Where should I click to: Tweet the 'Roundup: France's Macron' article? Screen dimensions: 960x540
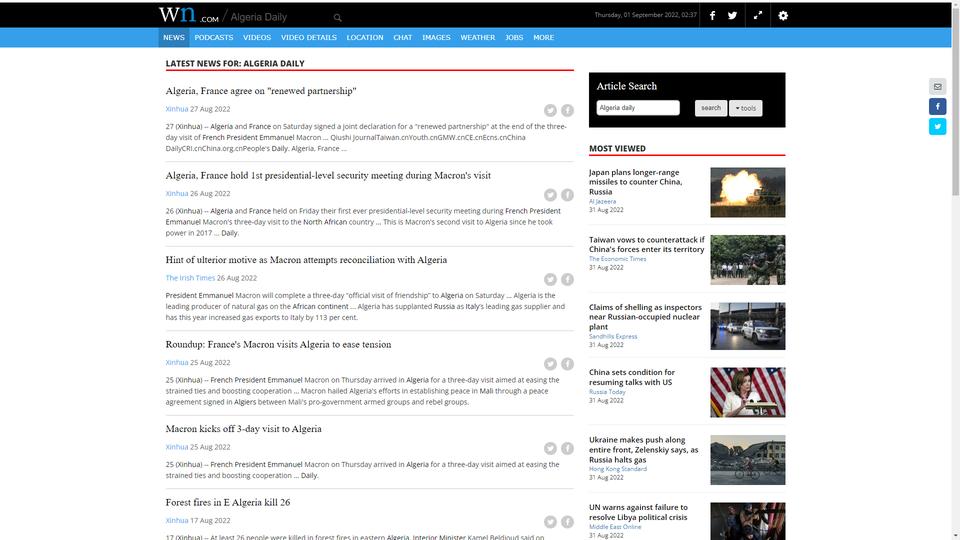tap(550, 364)
